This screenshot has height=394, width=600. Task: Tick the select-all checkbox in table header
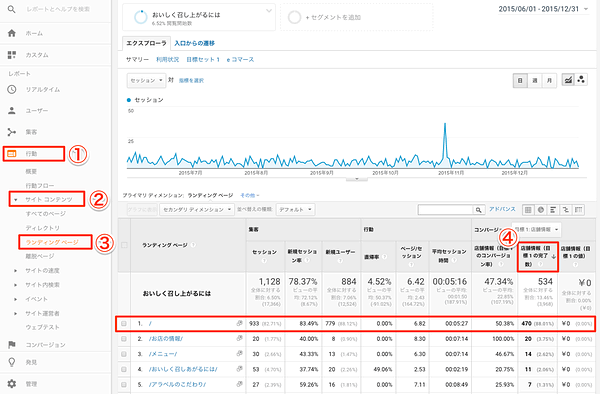[x=124, y=245]
